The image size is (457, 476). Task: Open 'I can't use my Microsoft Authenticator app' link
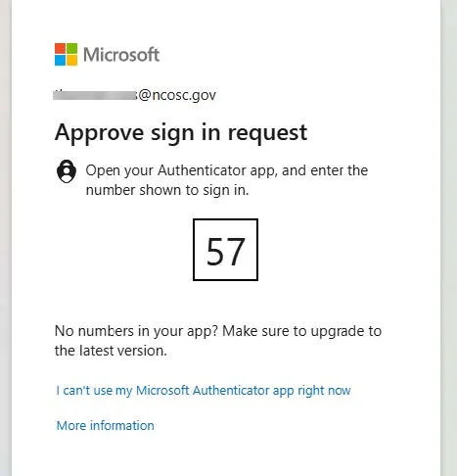[x=204, y=391]
